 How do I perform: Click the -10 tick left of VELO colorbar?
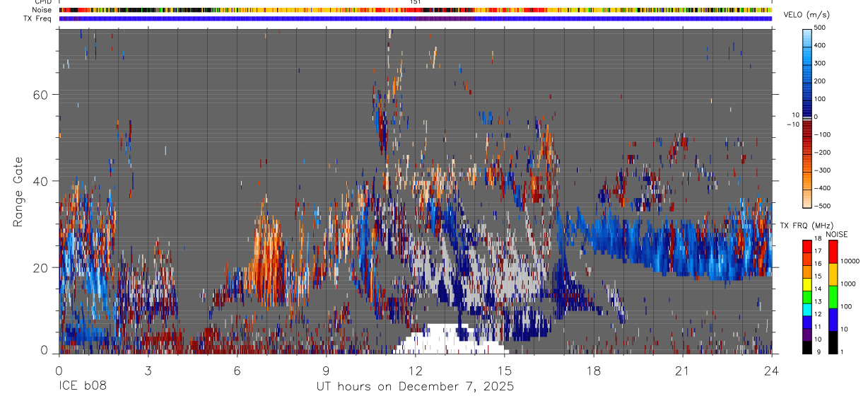pyautogui.click(x=793, y=124)
